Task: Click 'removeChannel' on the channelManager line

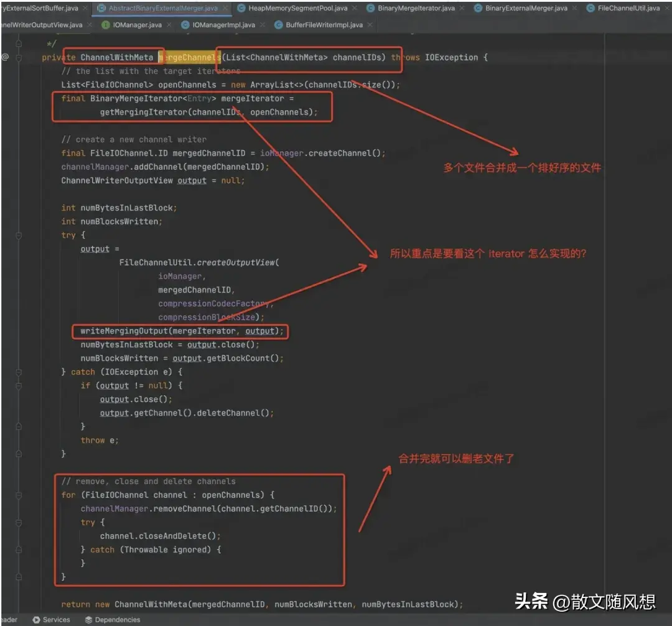Action: click(x=185, y=508)
